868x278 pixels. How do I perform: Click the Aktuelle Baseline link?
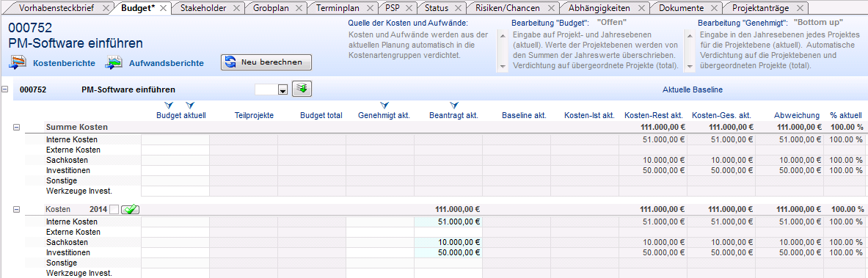coord(693,89)
